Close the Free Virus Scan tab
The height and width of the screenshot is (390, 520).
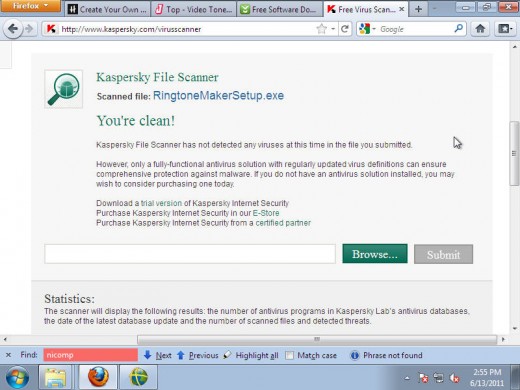tap(402, 9)
